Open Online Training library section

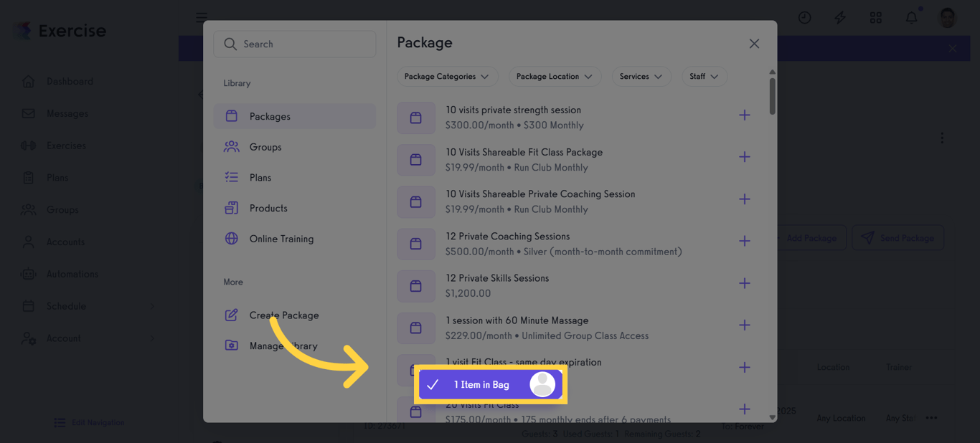tap(281, 239)
